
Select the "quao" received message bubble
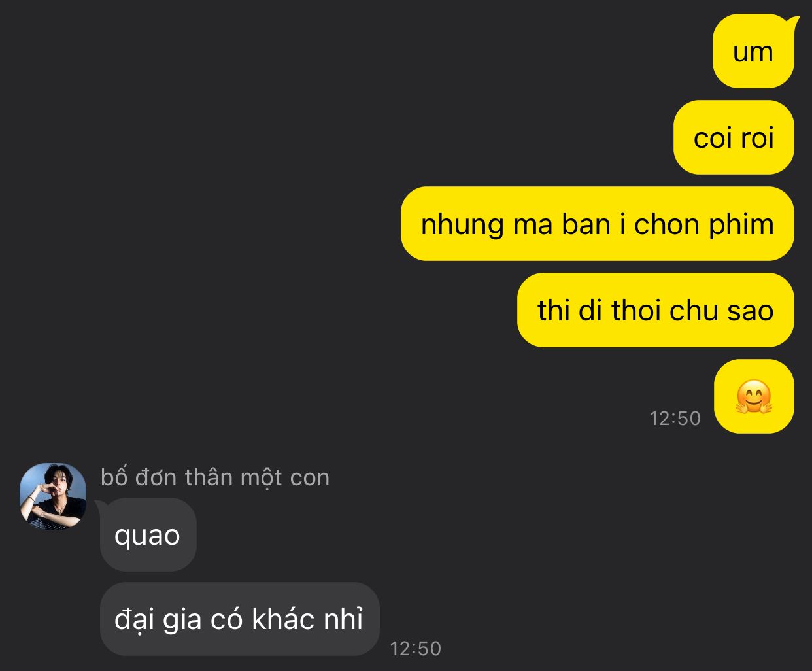click(148, 535)
